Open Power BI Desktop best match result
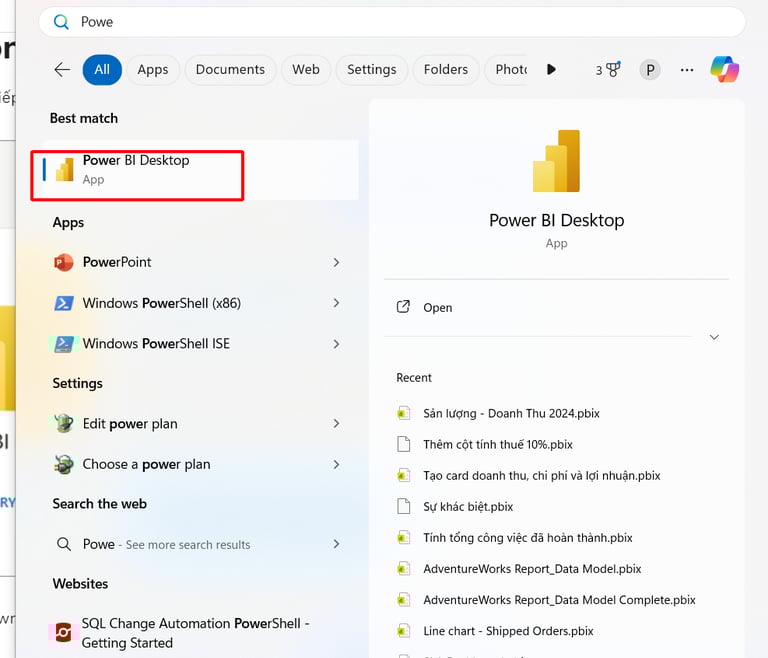 click(x=201, y=170)
